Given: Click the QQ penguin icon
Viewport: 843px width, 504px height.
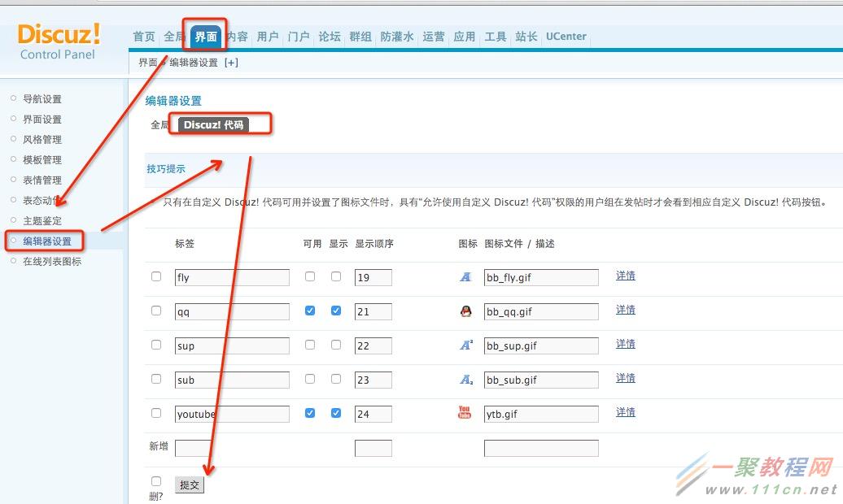Looking at the screenshot, I should pyautogui.click(x=466, y=311).
